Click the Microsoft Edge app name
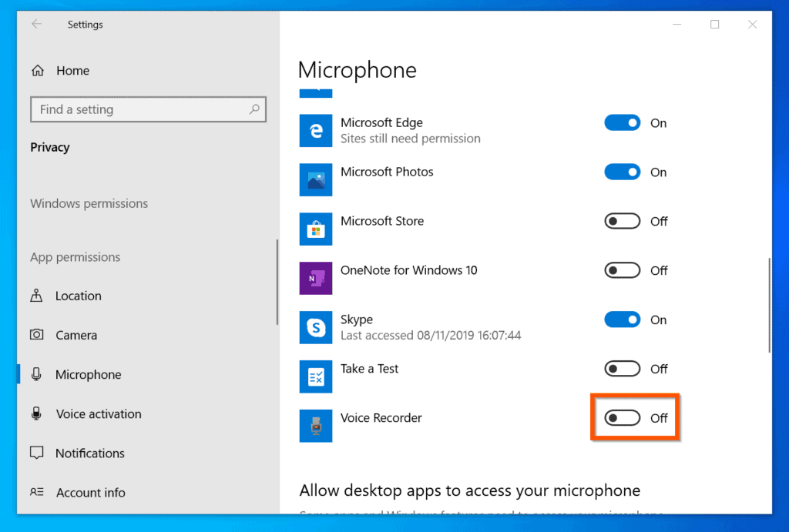This screenshot has height=532, width=789. click(x=381, y=122)
